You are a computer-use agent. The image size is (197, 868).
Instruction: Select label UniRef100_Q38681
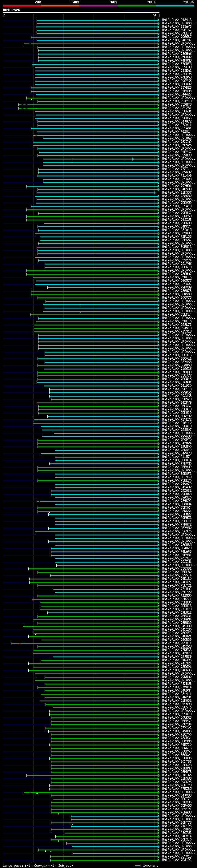177,111
